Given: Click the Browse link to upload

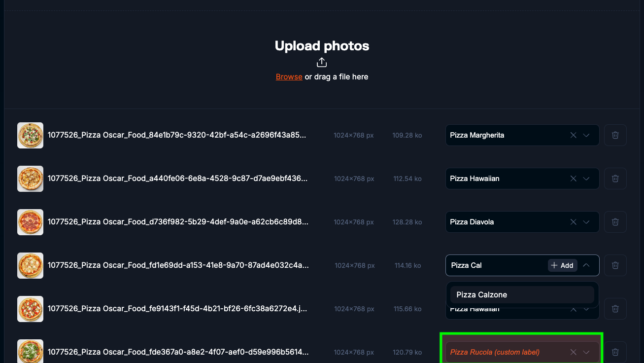Looking at the screenshot, I should (x=289, y=77).
